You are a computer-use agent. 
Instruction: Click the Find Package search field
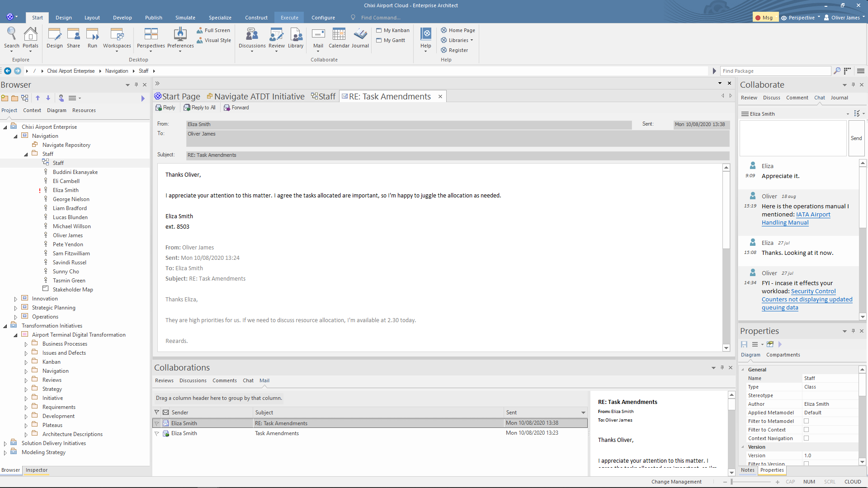tap(775, 71)
